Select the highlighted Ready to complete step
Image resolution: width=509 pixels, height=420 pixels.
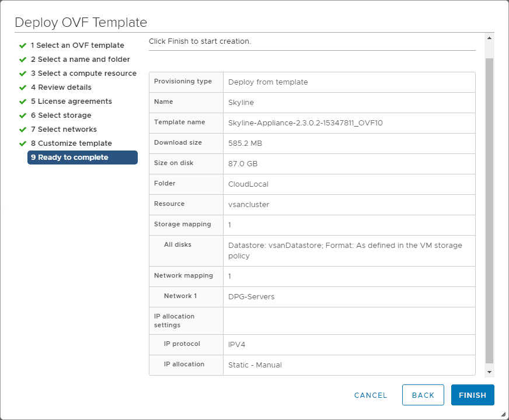pos(82,157)
